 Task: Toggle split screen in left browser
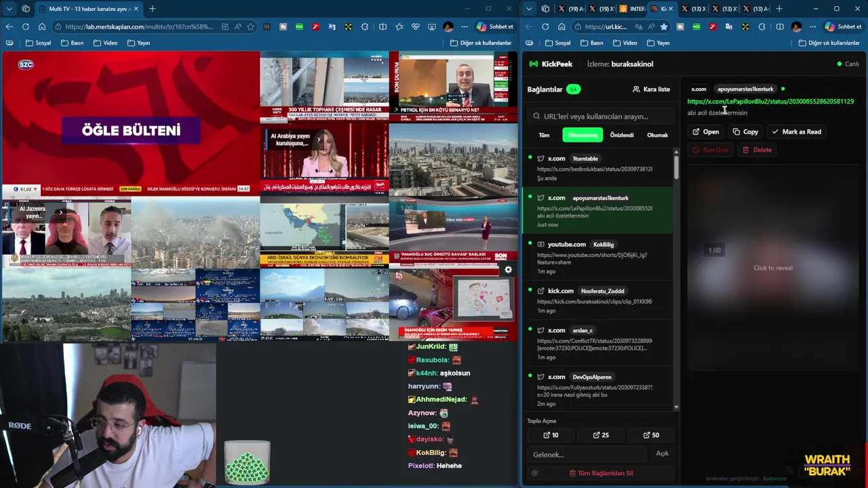click(x=382, y=27)
